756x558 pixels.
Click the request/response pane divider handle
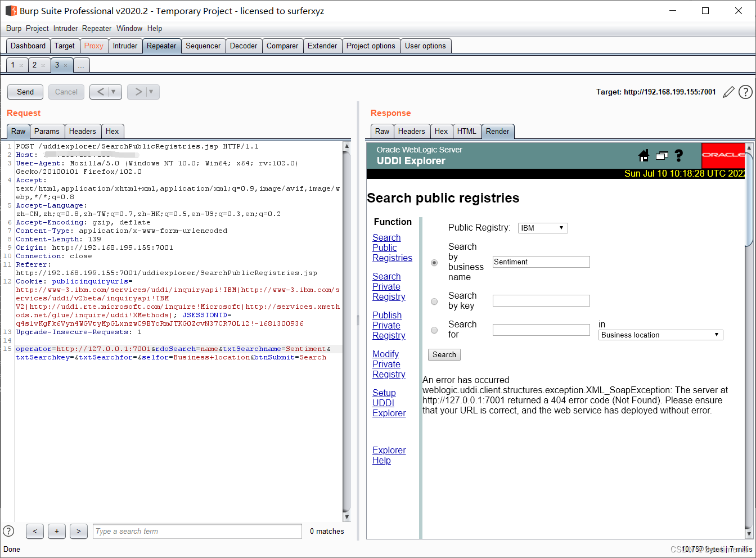click(358, 321)
